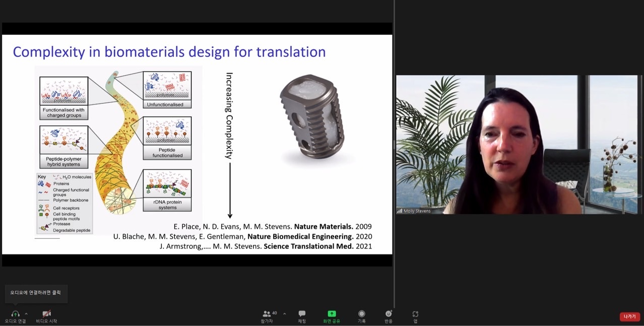Open the reactions (반응) menu
This screenshot has width=644, height=326.
tap(389, 314)
